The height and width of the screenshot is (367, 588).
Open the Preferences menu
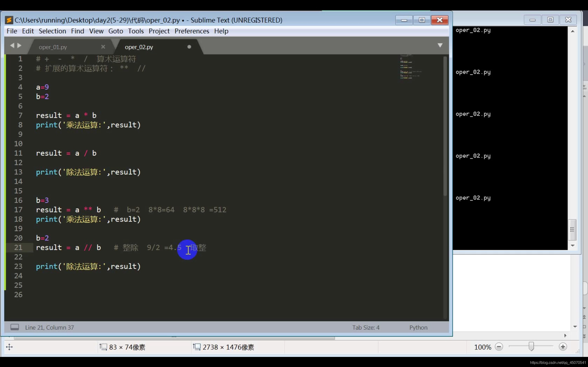[x=192, y=31]
